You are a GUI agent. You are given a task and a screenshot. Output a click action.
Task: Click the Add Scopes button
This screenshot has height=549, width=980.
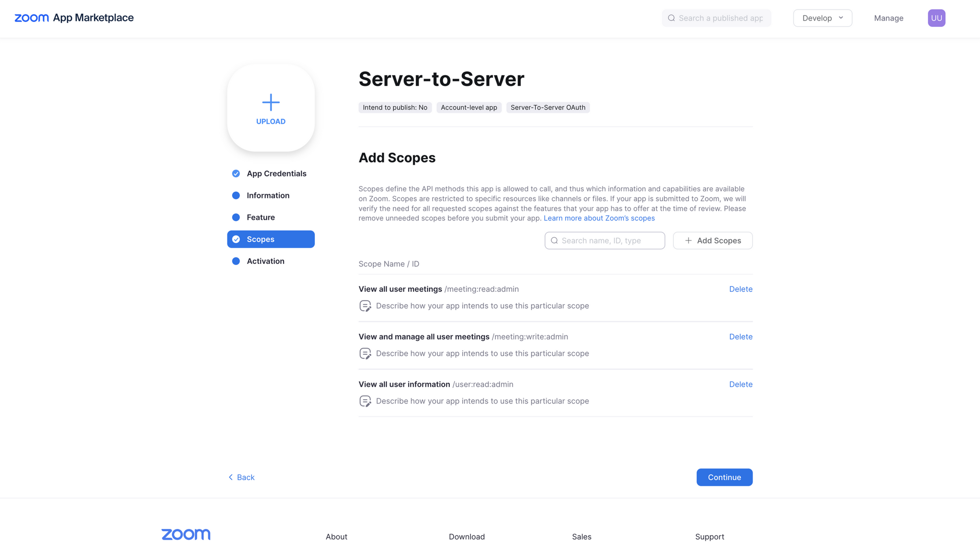713,241
